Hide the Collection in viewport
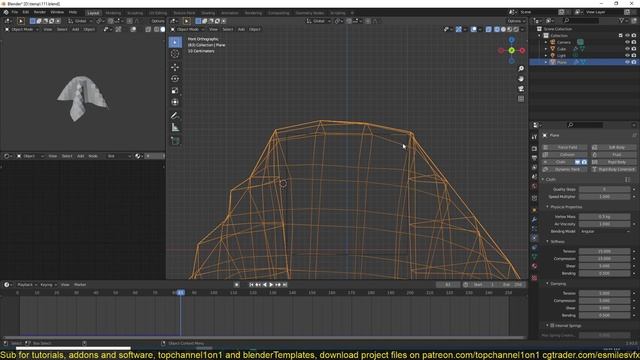 click(x=627, y=36)
